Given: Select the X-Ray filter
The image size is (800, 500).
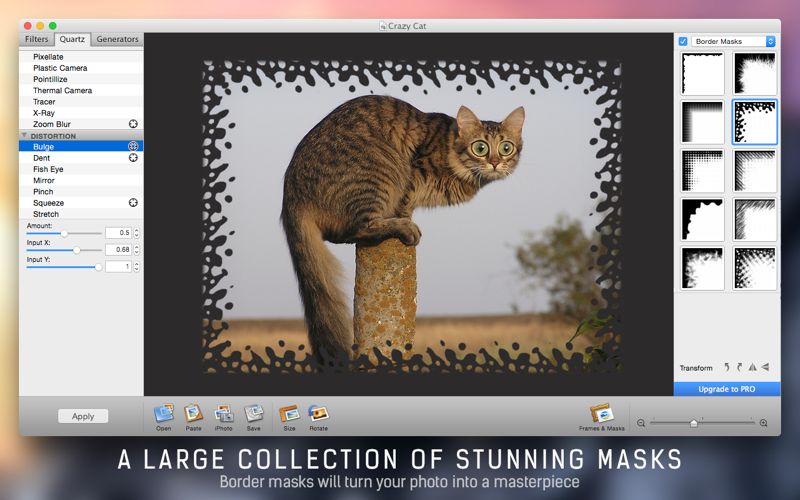Looking at the screenshot, I should (x=81, y=113).
